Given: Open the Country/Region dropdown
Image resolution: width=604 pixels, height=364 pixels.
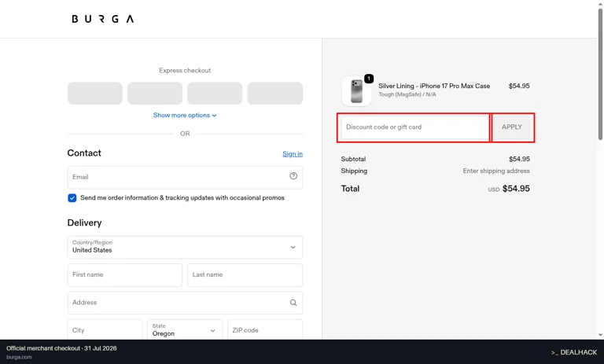Looking at the screenshot, I should pos(185,248).
